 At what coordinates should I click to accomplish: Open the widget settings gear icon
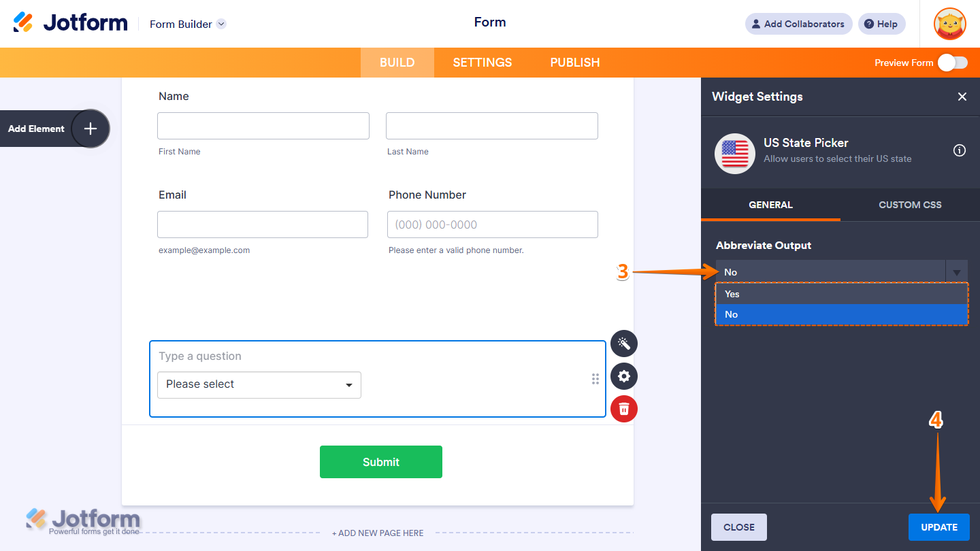623,376
